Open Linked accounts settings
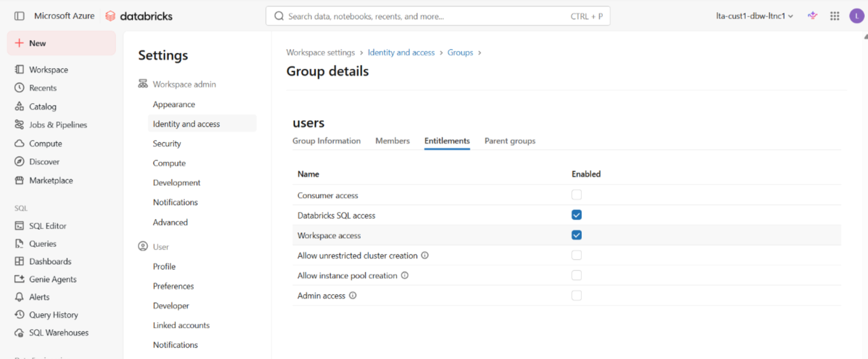This screenshot has height=359, width=868. (181, 325)
